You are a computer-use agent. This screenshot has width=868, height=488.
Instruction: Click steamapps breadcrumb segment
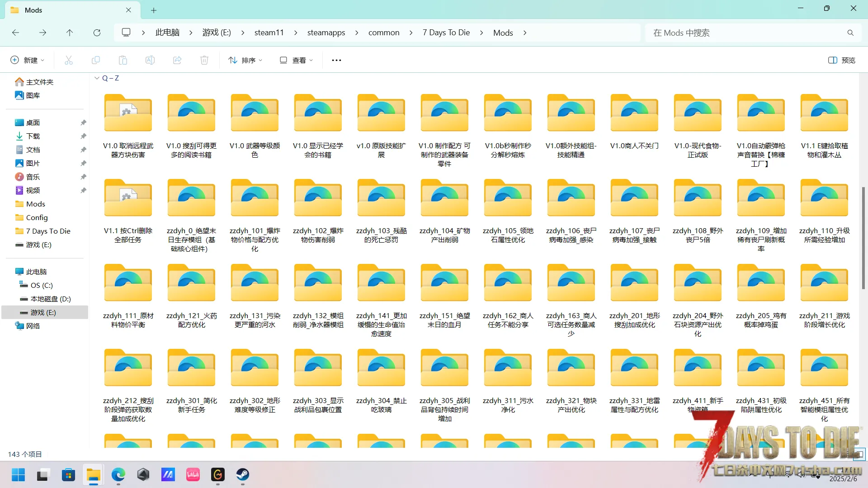(326, 33)
